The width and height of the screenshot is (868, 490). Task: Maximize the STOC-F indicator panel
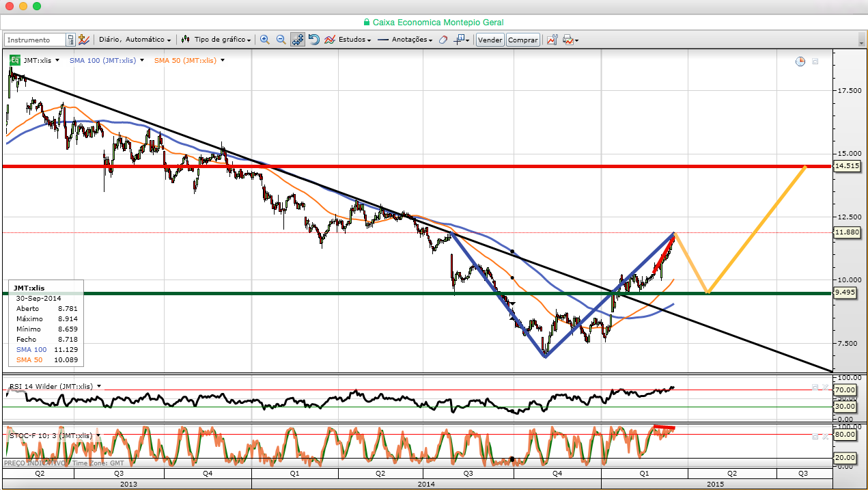815,435
